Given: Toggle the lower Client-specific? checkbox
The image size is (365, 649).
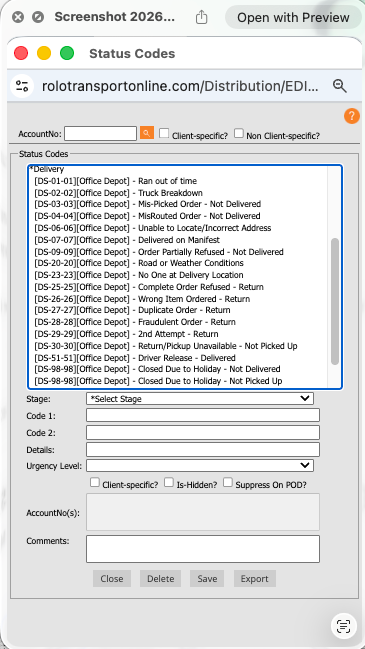Looking at the screenshot, I should click(95, 483).
